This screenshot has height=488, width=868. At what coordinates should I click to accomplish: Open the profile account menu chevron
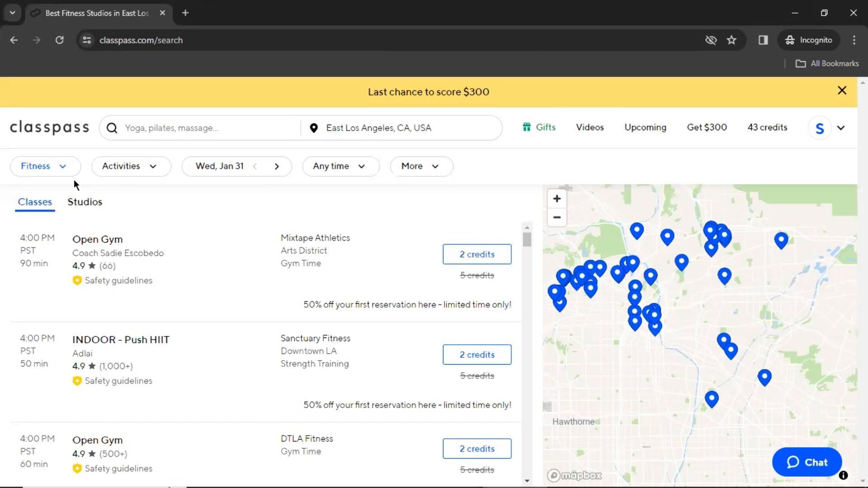840,128
